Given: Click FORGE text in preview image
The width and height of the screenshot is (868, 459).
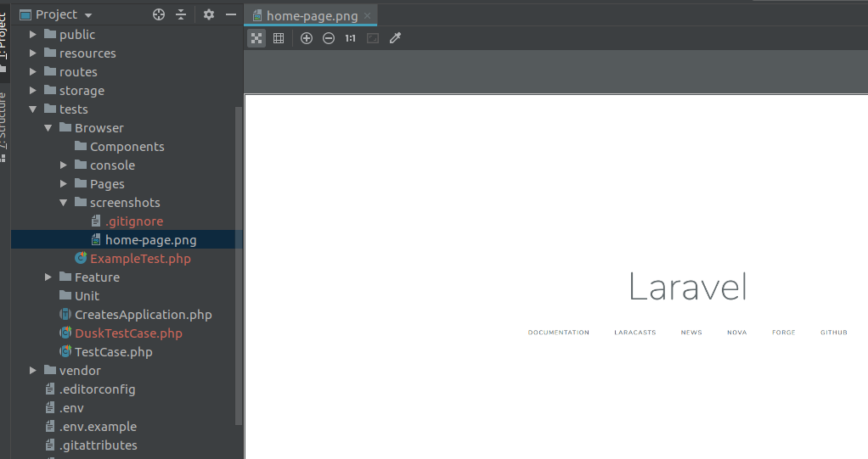Looking at the screenshot, I should coord(783,333).
